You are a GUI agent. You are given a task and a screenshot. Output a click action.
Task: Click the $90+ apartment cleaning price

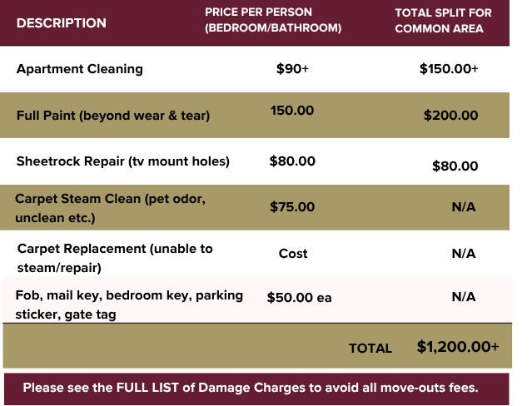(x=292, y=69)
